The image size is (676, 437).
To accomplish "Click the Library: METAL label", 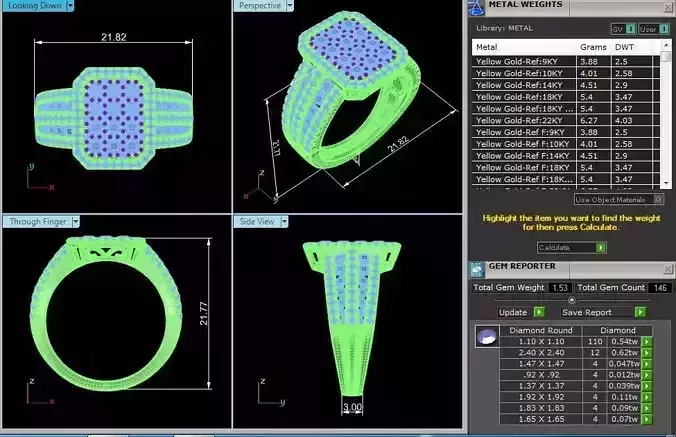I will coord(504,28).
